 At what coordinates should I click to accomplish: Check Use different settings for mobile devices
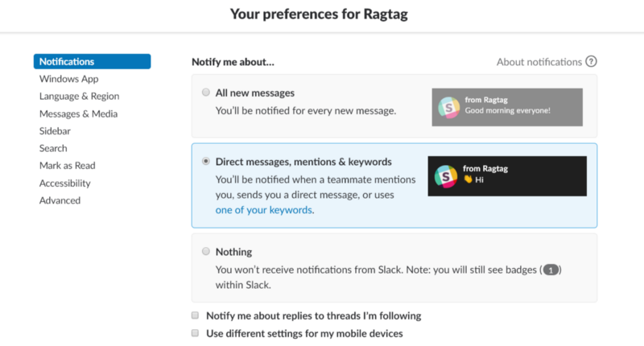coord(195,333)
